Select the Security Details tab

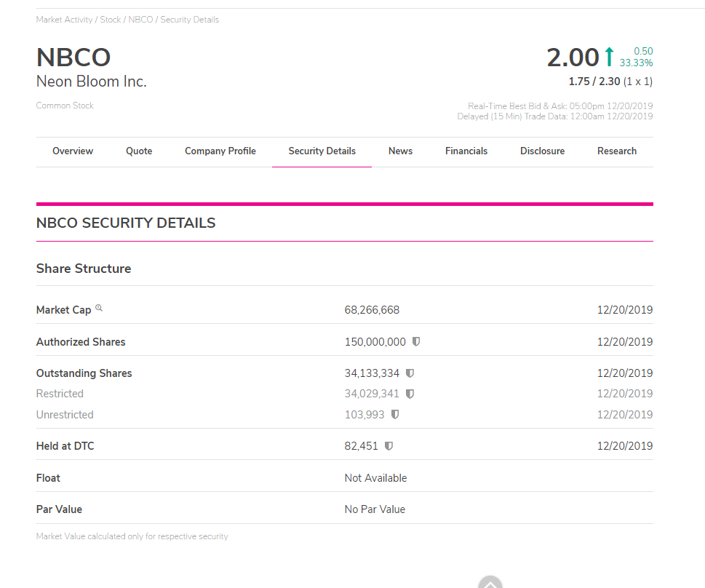pyautogui.click(x=322, y=151)
